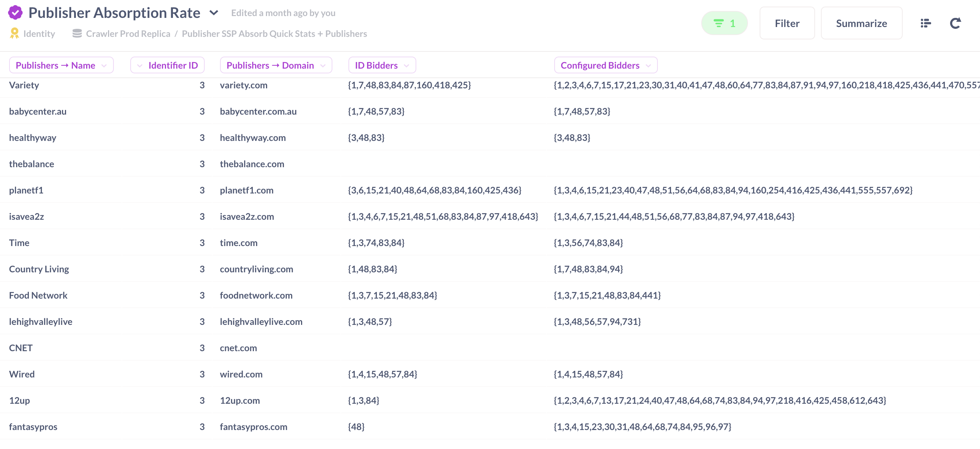
Task: Refresh the question results
Action: pos(955,23)
